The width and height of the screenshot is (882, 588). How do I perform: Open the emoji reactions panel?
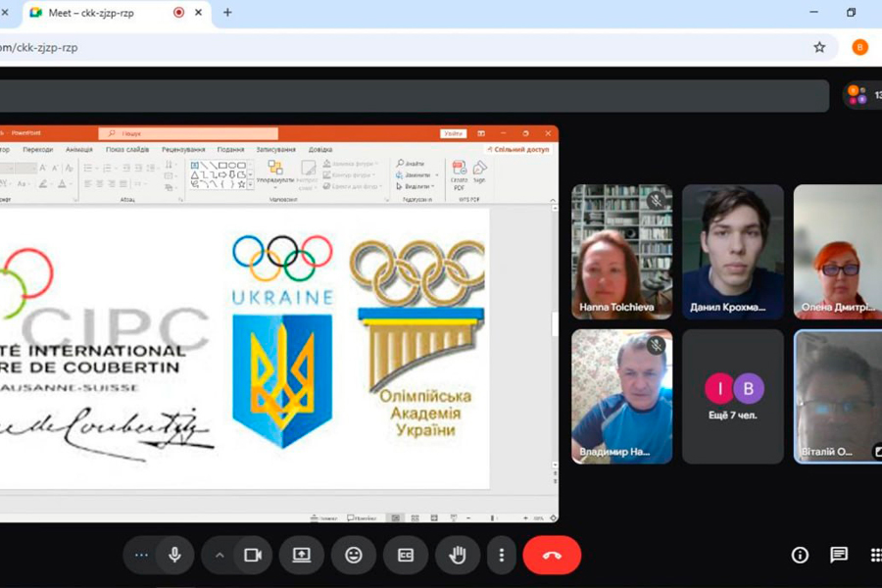click(353, 556)
